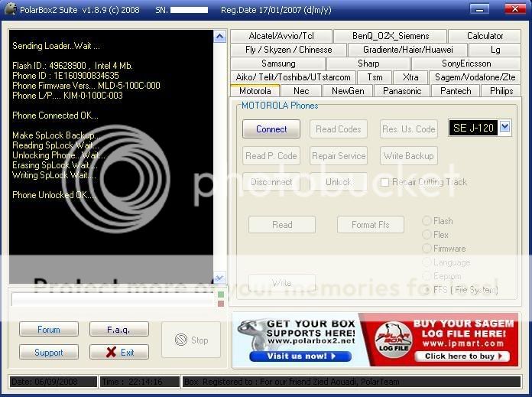The image size is (532, 397).
Task: Click the Disconnect button
Action: [271, 182]
